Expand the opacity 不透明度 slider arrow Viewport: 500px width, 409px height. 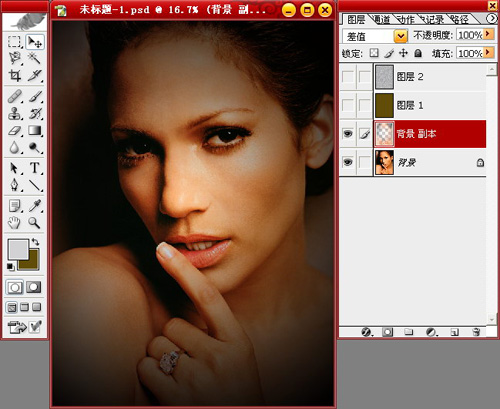488,34
